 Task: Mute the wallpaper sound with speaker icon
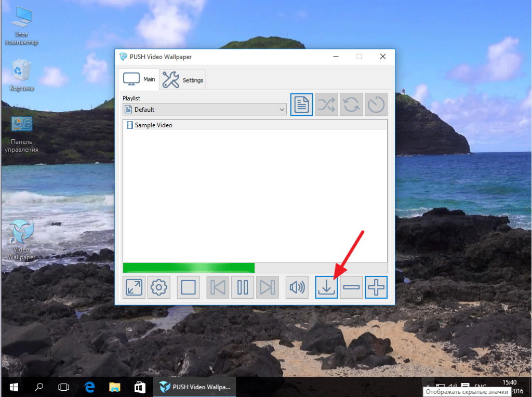(x=297, y=287)
